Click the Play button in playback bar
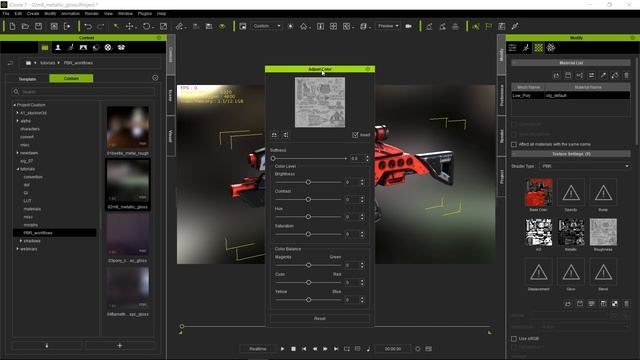The height and width of the screenshot is (360, 640). pyautogui.click(x=282, y=349)
